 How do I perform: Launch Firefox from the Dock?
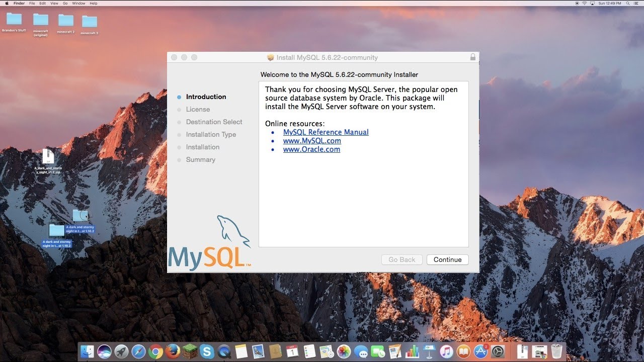point(173,351)
